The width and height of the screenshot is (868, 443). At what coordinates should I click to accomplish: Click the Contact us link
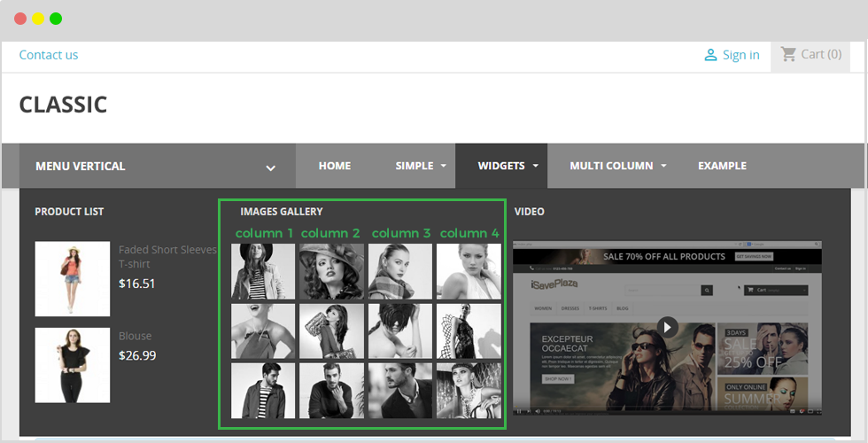[x=49, y=55]
